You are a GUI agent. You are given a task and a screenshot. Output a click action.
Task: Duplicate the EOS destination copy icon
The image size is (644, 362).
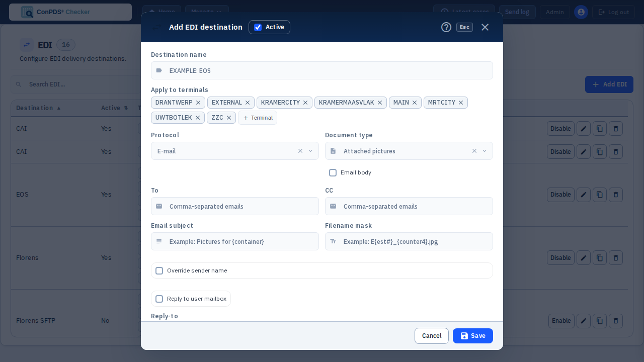tap(600, 195)
